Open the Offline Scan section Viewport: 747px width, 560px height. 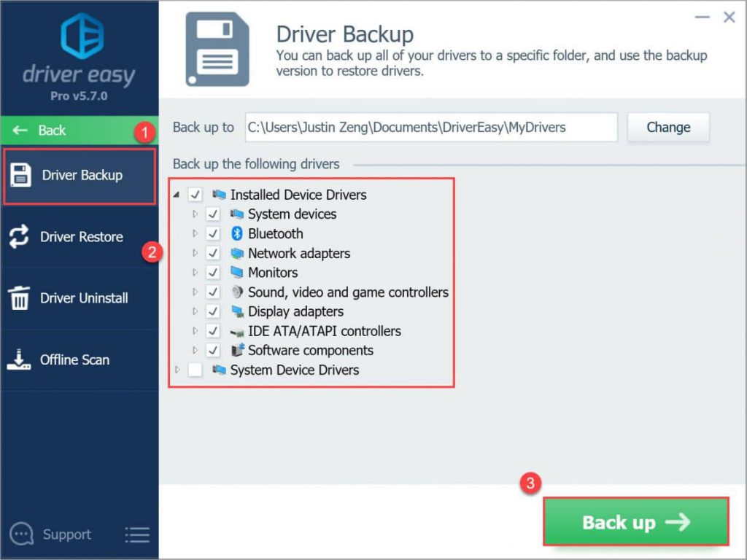click(x=80, y=359)
